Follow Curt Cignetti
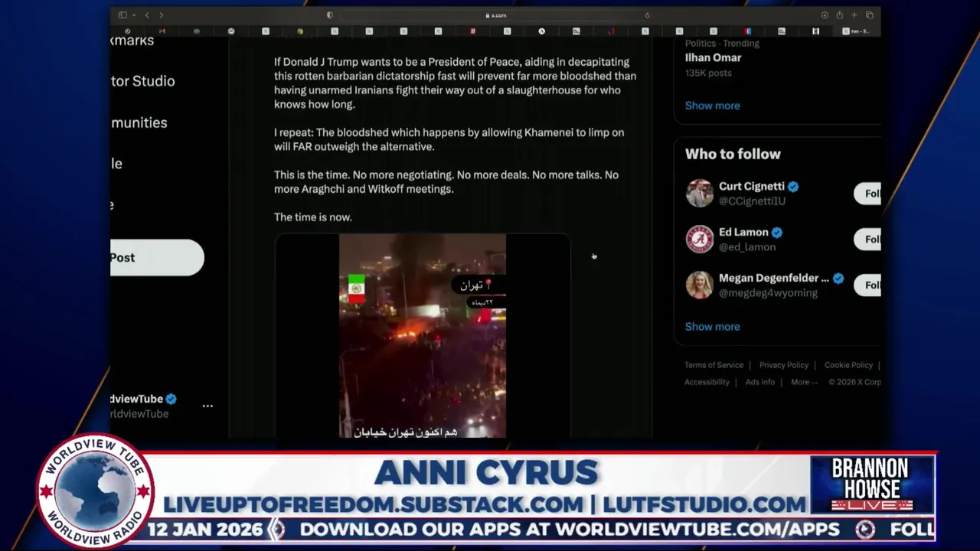 pyautogui.click(x=867, y=194)
